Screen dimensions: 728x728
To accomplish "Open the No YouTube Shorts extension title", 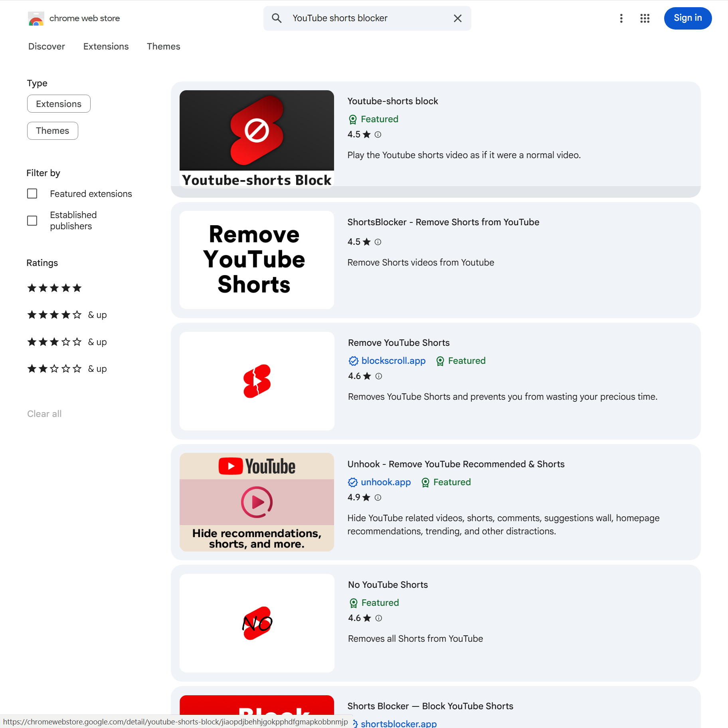I will (x=388, y=585).
